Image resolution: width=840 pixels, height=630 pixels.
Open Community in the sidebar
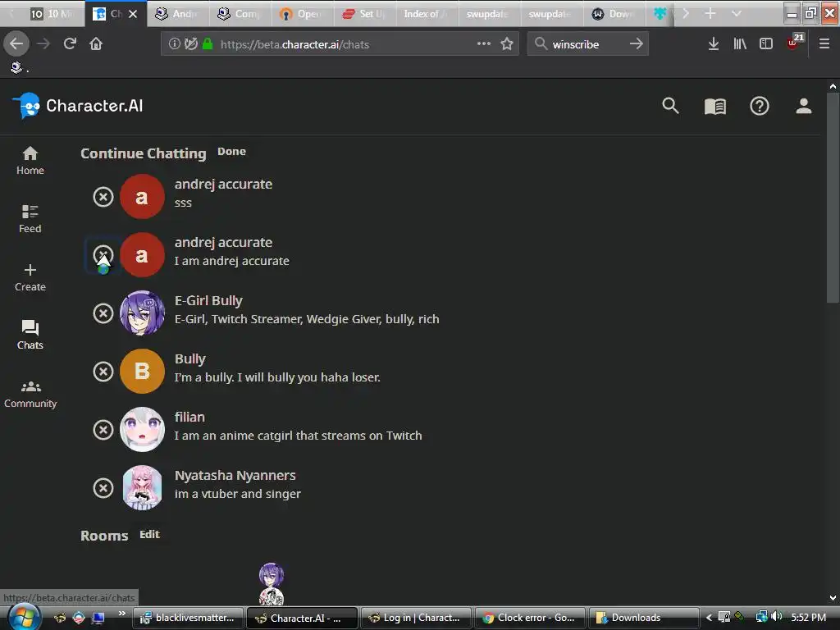(30, 394)
